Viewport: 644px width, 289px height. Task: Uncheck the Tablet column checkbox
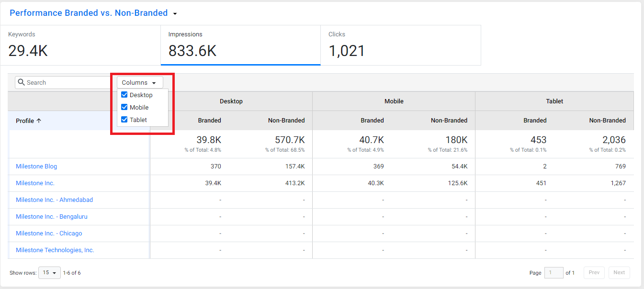point(124,120)
